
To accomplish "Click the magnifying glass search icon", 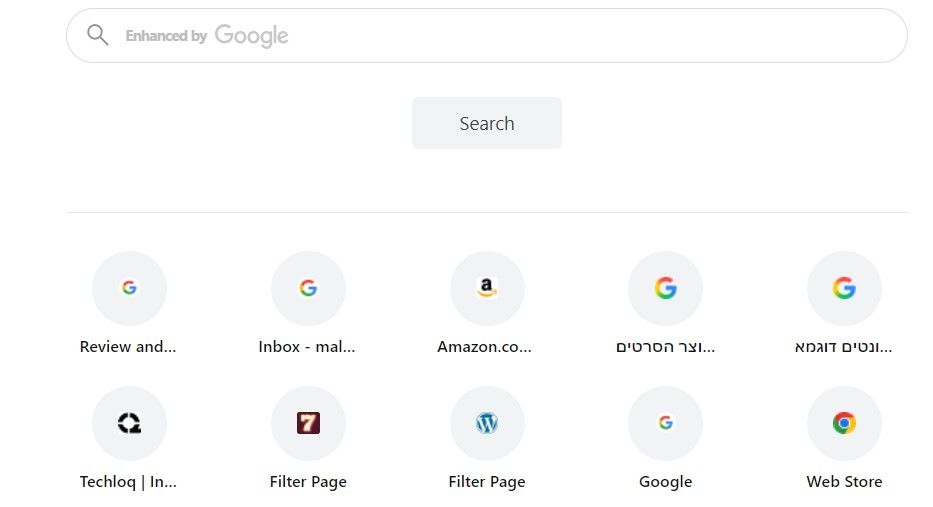I will (97, 36).
